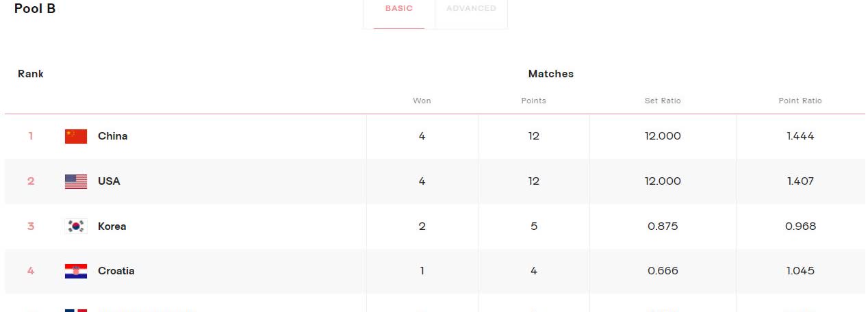This screenshot has height=312, width=868.
Task: Click Croatia's rank number 4
Action: coord(31,271)
